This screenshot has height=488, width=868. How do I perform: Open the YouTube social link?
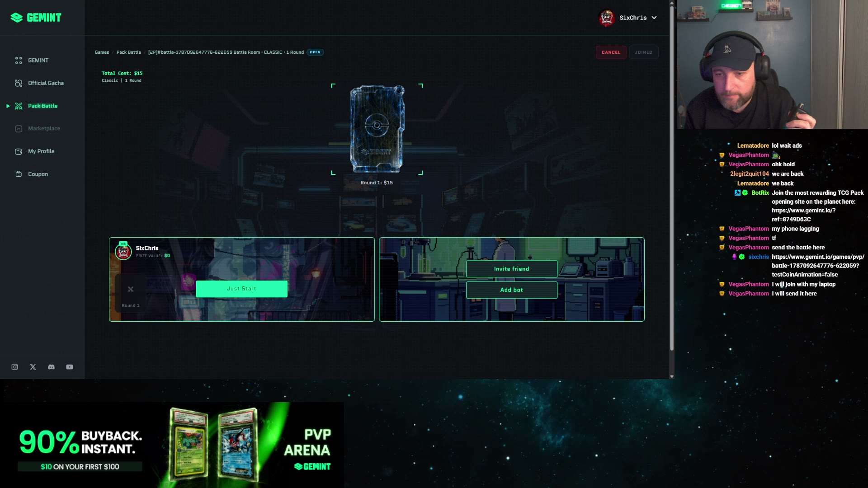[70, 367]
